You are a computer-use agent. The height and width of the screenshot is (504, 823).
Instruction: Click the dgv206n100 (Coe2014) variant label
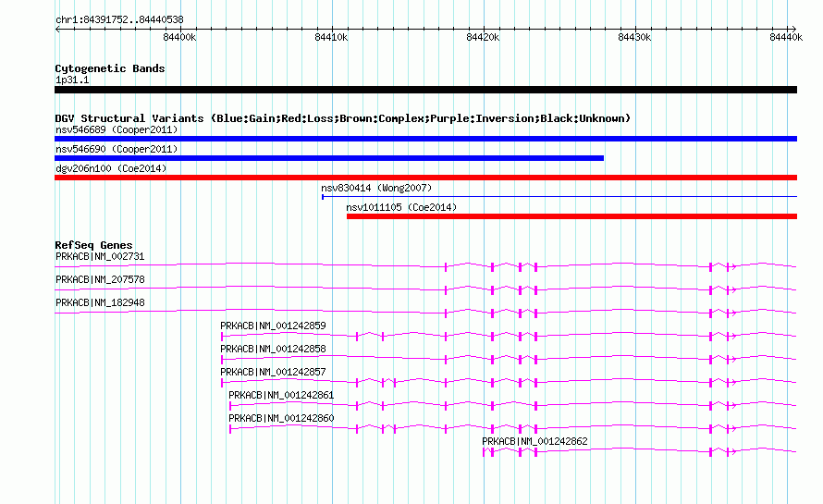tap(111, 168)
